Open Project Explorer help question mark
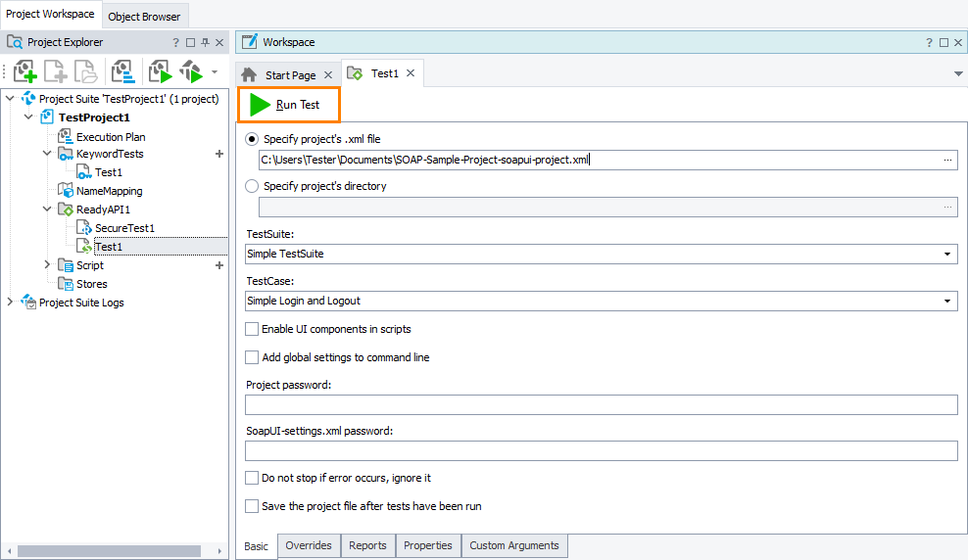The width and height of the screenshot is (968, 560). coord(175,43)
